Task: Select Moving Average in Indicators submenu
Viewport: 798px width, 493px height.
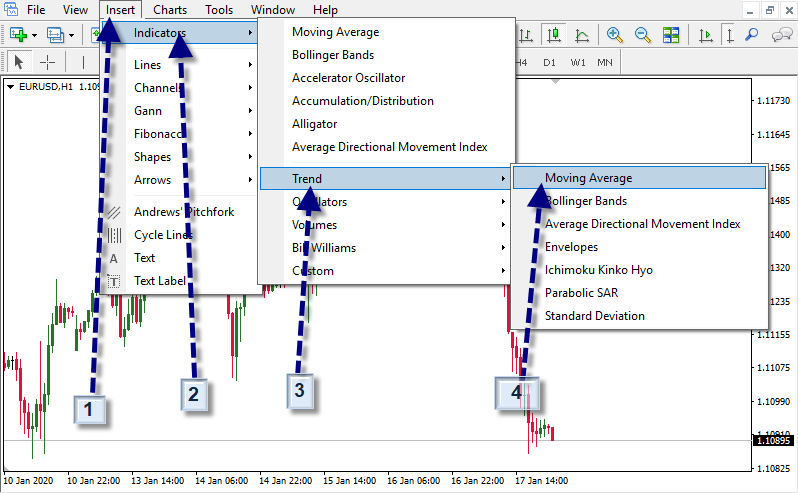Action: click(x=386, y=32)
